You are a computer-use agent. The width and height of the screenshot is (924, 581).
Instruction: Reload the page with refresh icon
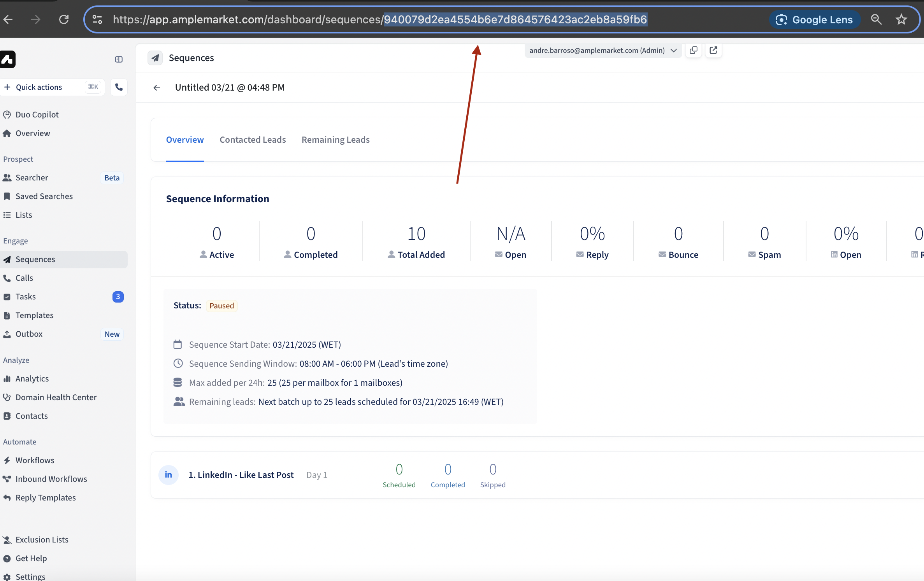[64, 19]
